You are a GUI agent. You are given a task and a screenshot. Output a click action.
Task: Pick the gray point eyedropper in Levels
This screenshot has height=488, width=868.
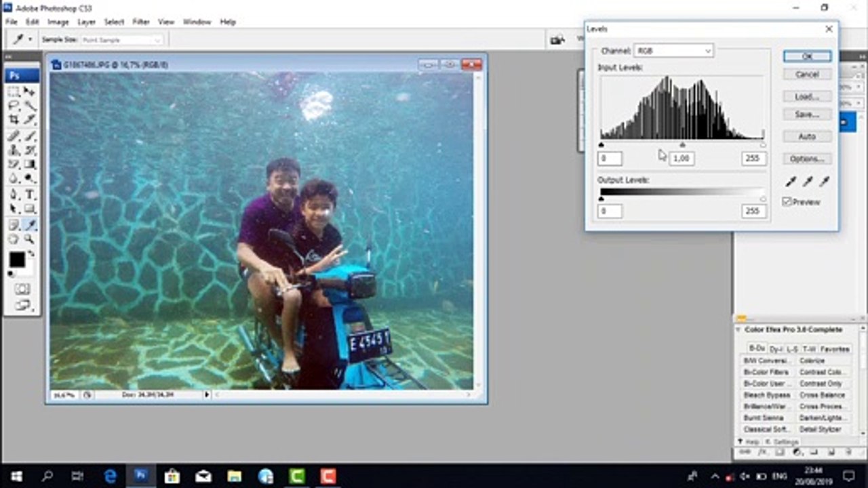coord(808,182)
